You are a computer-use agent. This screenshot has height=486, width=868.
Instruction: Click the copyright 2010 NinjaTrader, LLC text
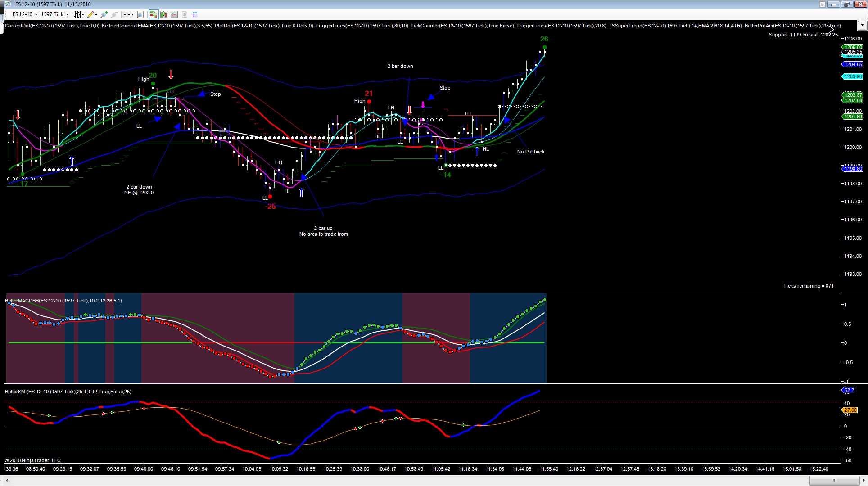click(33, 460)
